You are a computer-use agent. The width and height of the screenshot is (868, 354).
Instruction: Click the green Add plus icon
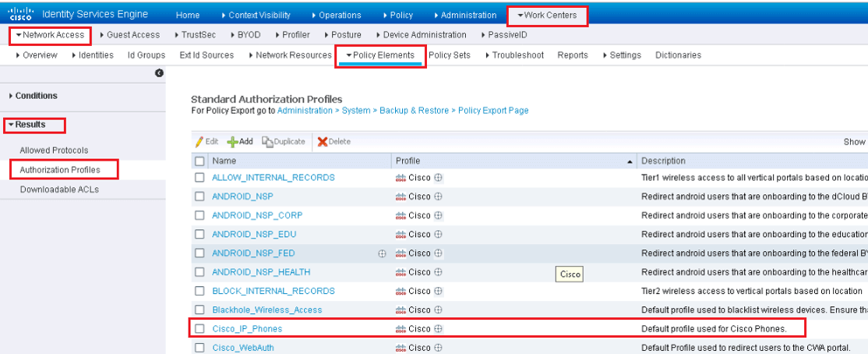click(x=232, y=142)
